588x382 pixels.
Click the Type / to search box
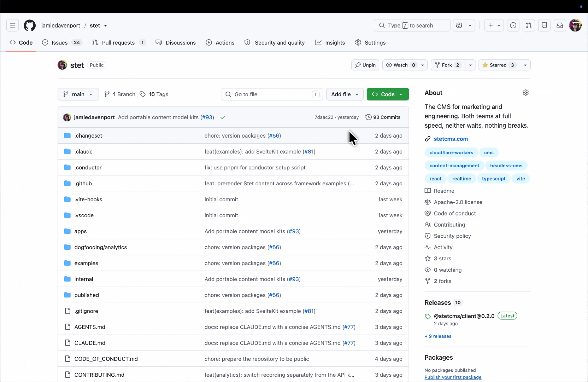coord(412,25)
